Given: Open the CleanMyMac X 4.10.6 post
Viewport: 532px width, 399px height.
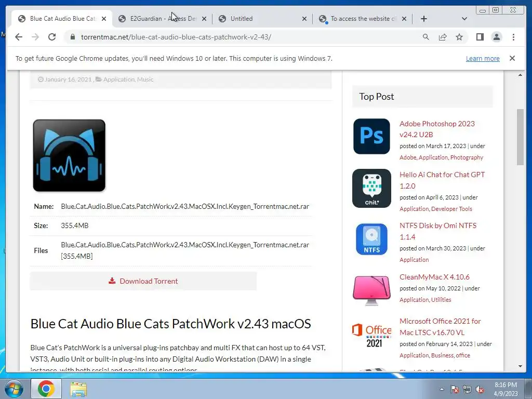Looking at the screenshot, I should click(434, 277).
